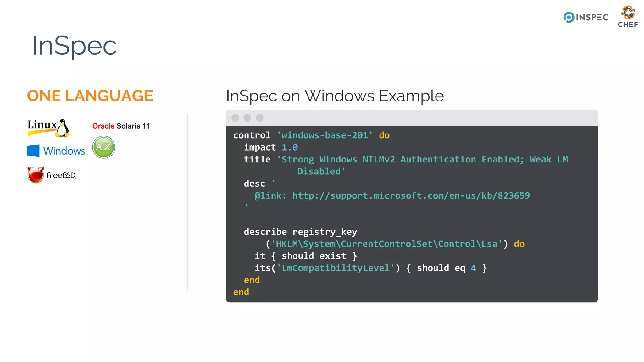Click the 'do' after the registry path
Image resolution: width=644 pixels, height=362 pixels.
519,244
